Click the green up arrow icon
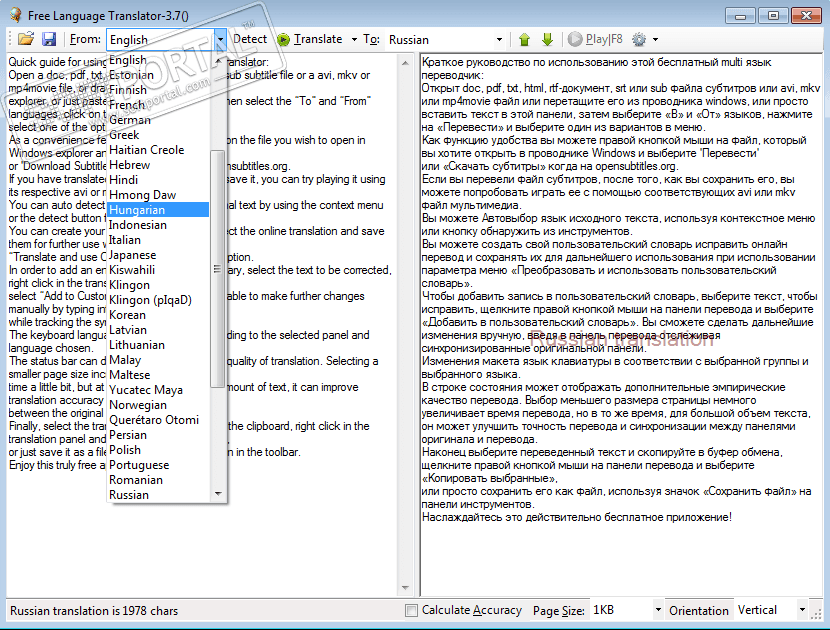830x630 pixels. [524, 39]
